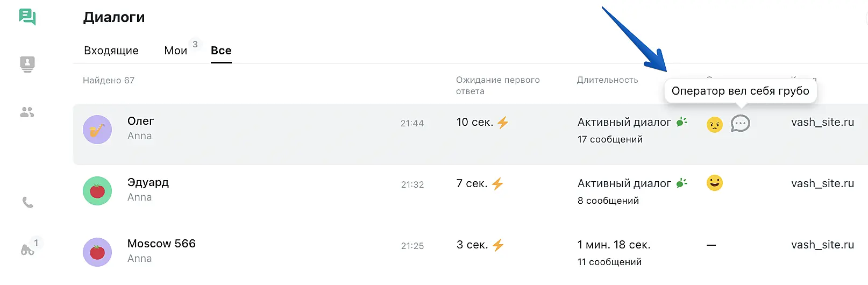Open Олег's avatar thumbnail
The height and width of the screenshot is (285, 868).
(x=97, y=130)
